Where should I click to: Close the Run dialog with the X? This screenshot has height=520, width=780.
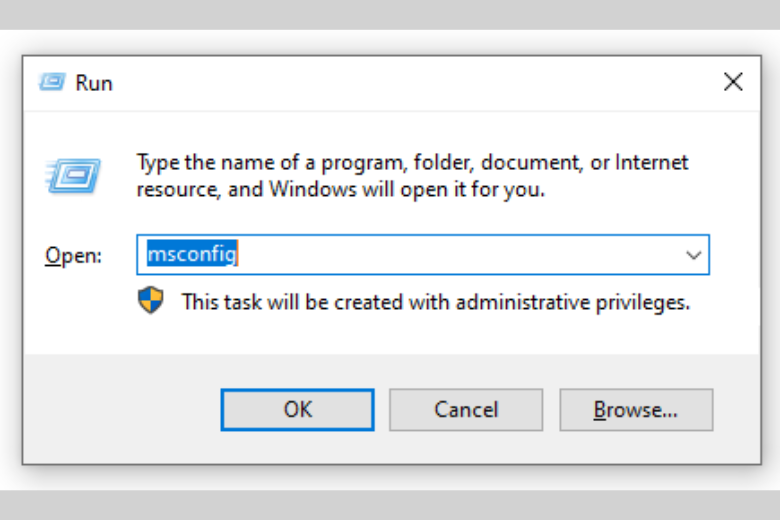pos(733,82)
